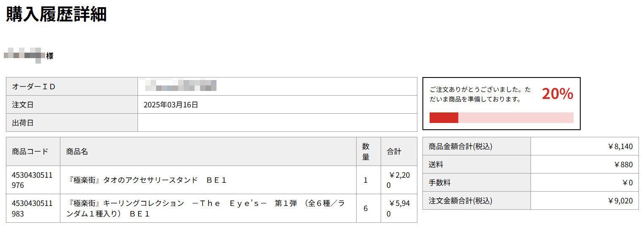Click the オーダーID label cell
The width and height of the screenshot is (644, 227).
point(72,86)
